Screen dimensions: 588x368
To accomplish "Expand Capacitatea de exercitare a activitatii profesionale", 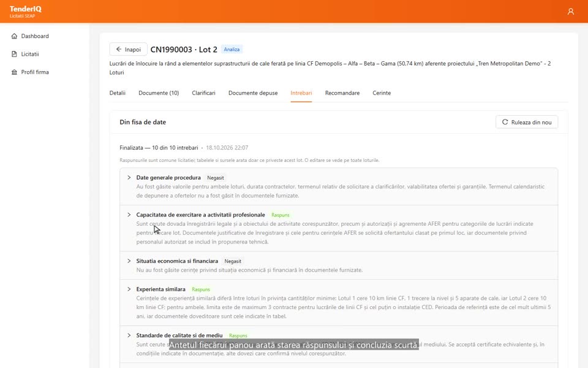I will [x=129, y=215].
